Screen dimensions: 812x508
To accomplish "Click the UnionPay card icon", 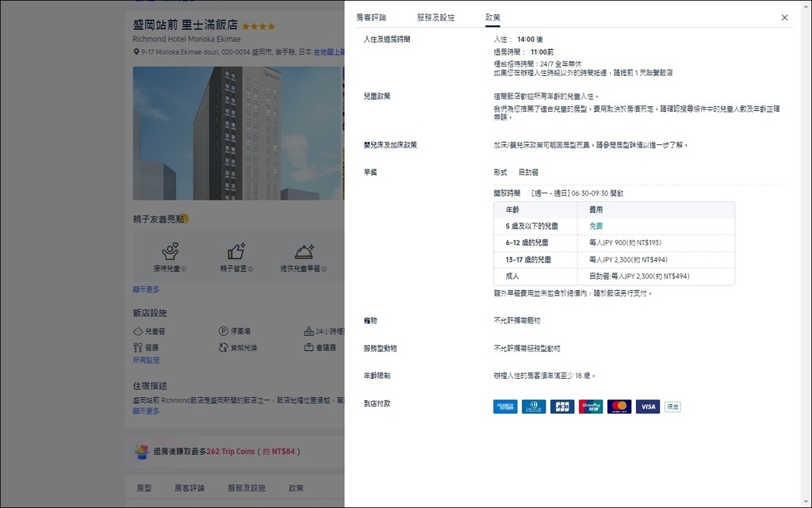I will 591,407.
